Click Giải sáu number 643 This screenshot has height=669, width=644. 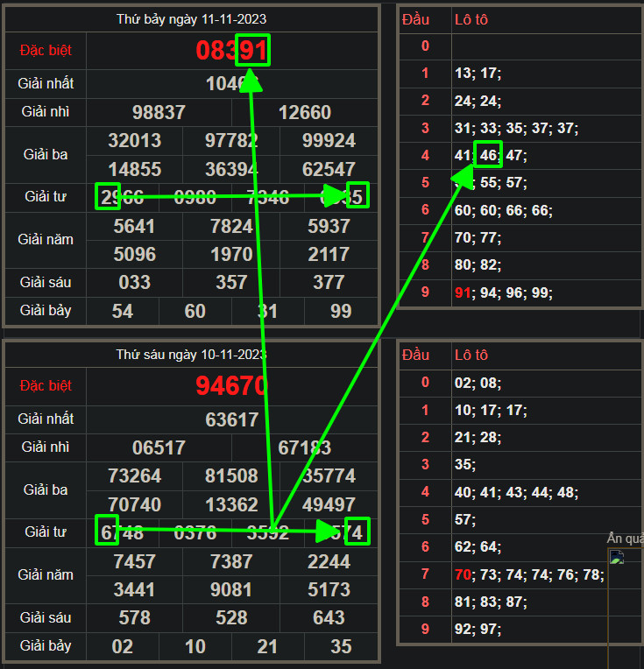point(329,617)
